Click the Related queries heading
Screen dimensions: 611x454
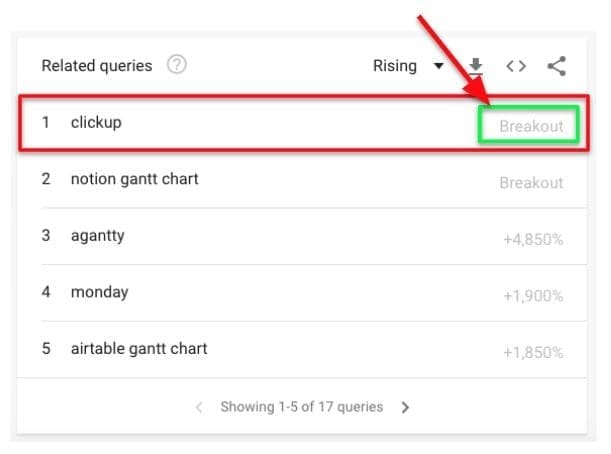click(97, 66)
